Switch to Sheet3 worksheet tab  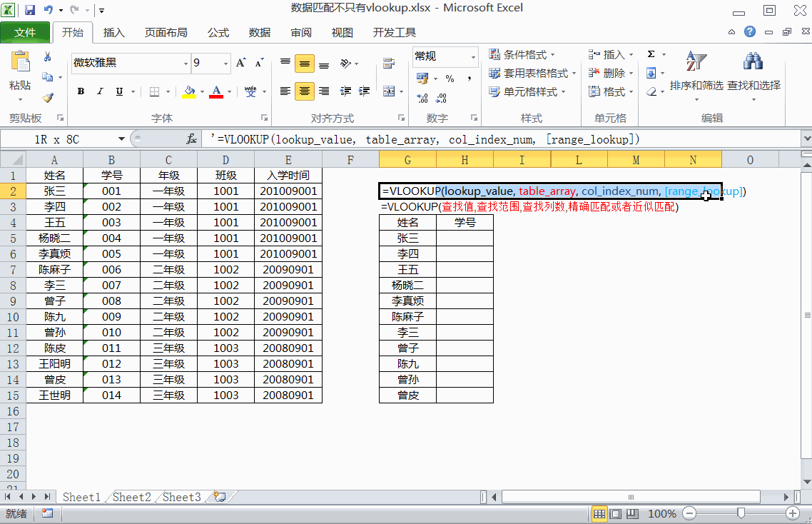[x=181, y=497]
